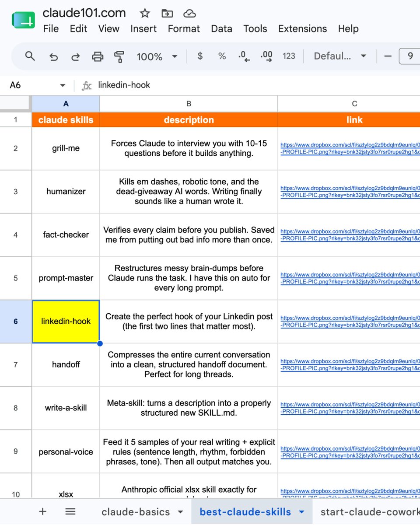Redo the last action

click(x=75, y=56)
